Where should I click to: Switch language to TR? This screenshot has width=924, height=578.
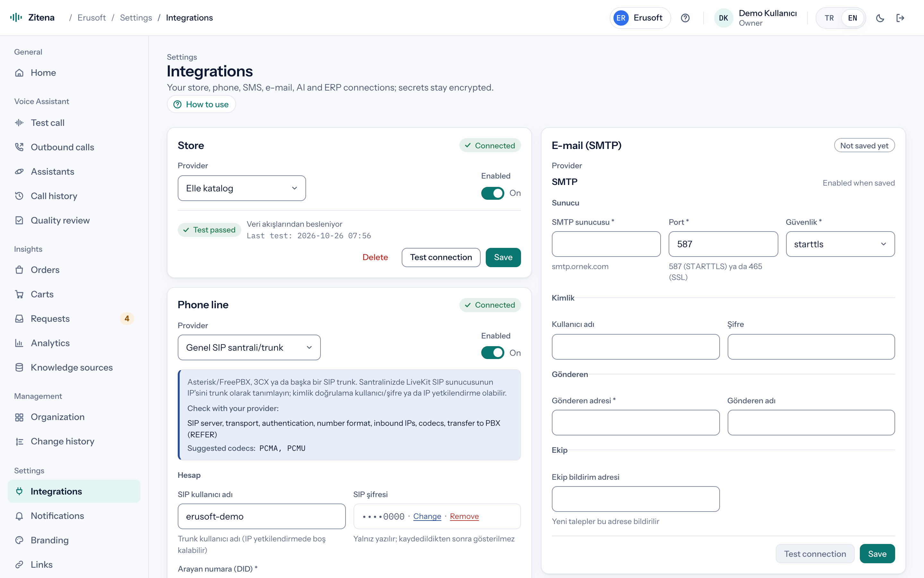pyautogui.click(x=829, y=18)
